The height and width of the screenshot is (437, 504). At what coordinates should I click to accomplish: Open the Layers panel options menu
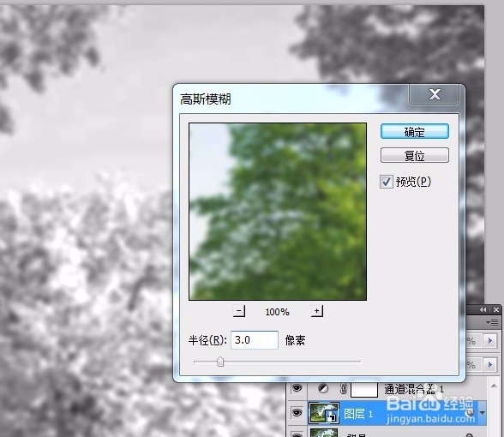pos(492,322)
